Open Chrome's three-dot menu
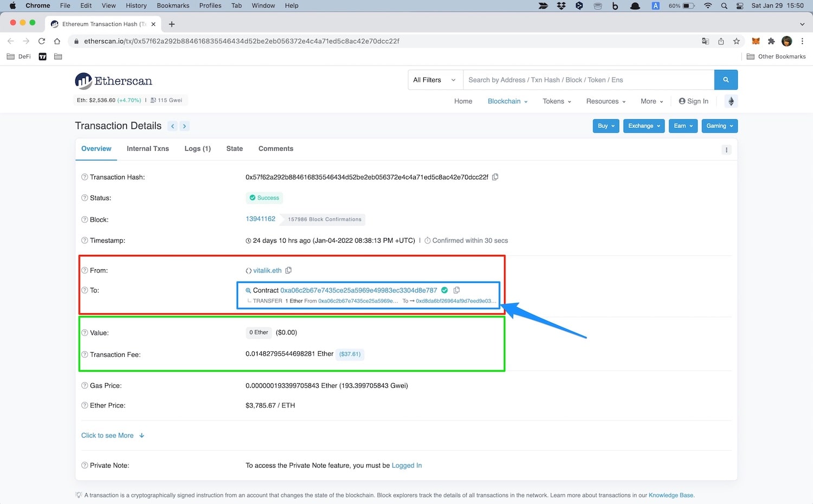 pyautogui.click(x=802, y=41)
